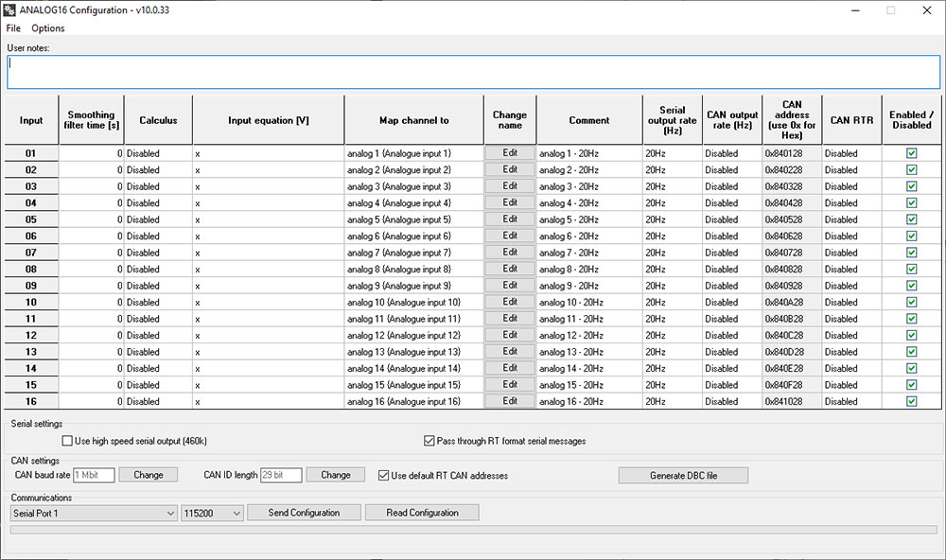
Task: Uncheck the Enabled checkbox for input 08
Action: coord(911,270)
